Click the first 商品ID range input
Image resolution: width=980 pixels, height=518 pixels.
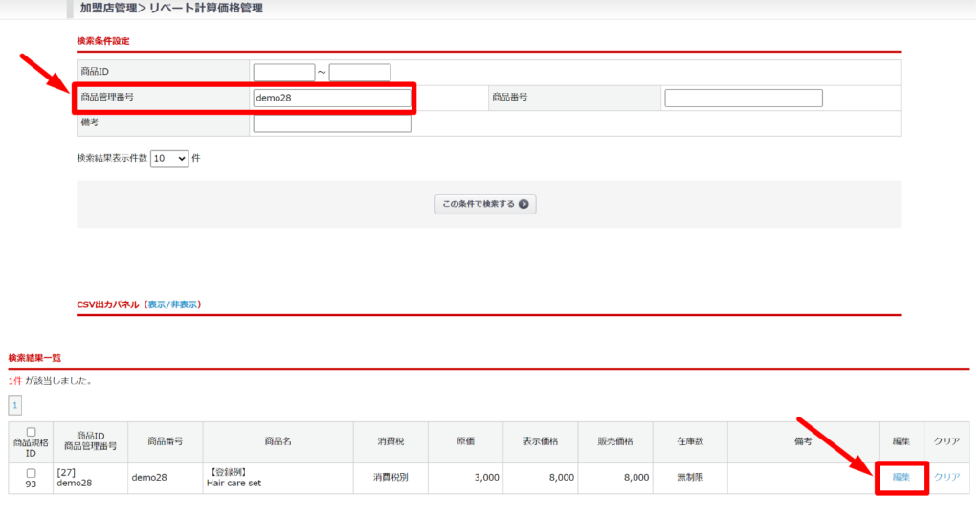tap(284, 73)
